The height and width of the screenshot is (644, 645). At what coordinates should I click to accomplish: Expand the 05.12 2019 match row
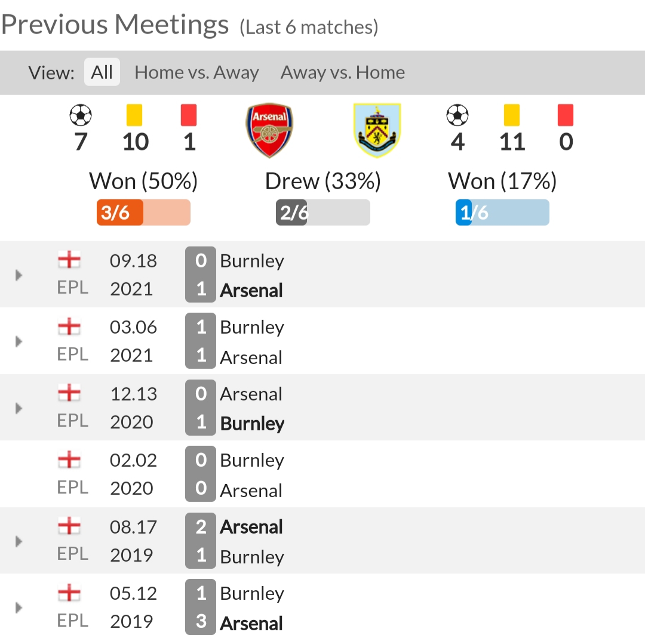click(x=19, y=608)
